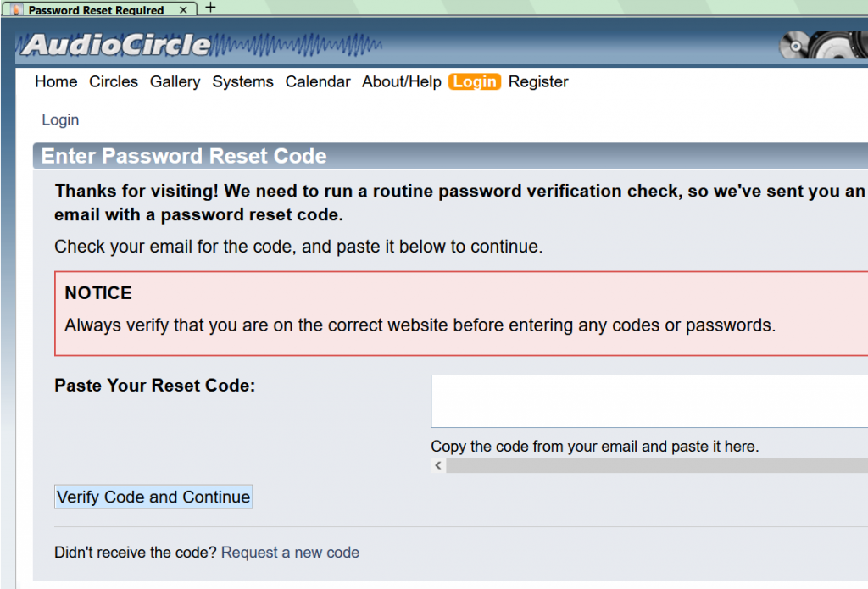The height and width of the screenshot is (589, 868).
Task: Open a new browser tab
Action: (x=211, y=8)
